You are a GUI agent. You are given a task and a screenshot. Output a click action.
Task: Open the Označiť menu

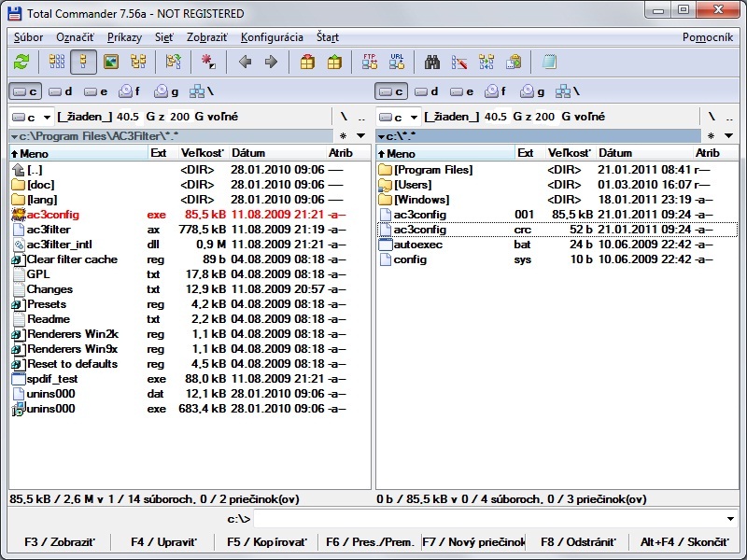point(75,37)
